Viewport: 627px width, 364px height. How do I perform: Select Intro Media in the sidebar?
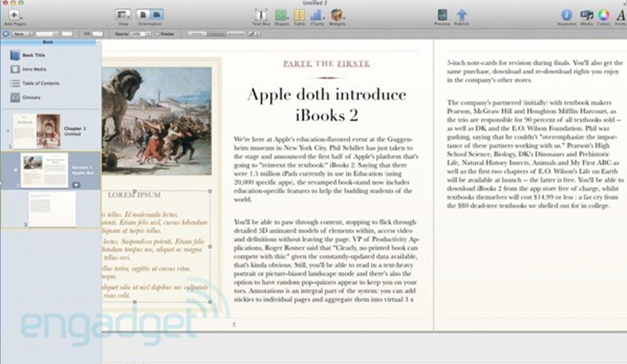pyautogui.click(x=34, y=69)
